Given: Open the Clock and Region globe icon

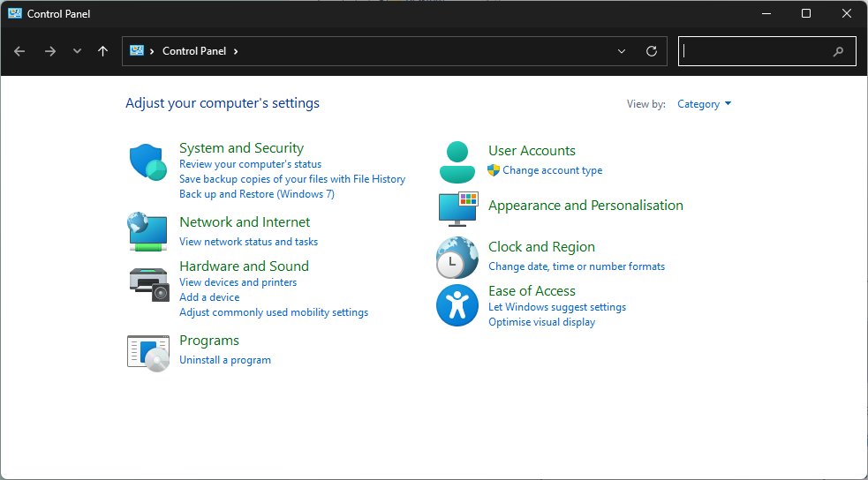Looking at the screenshot, I should [x=457, y=258].
